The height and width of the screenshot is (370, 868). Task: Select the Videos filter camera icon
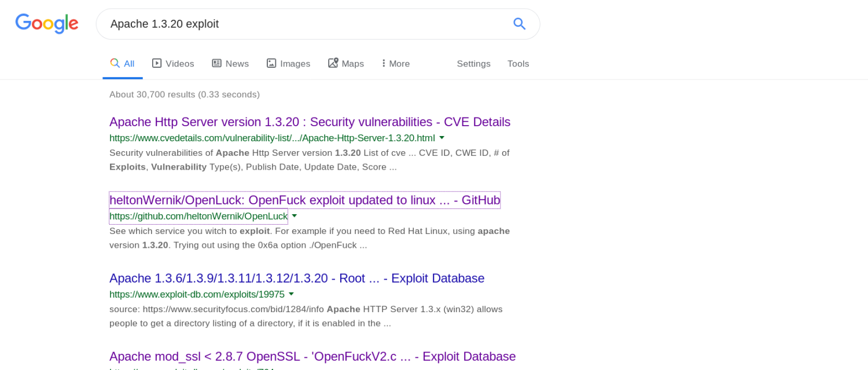156,63
